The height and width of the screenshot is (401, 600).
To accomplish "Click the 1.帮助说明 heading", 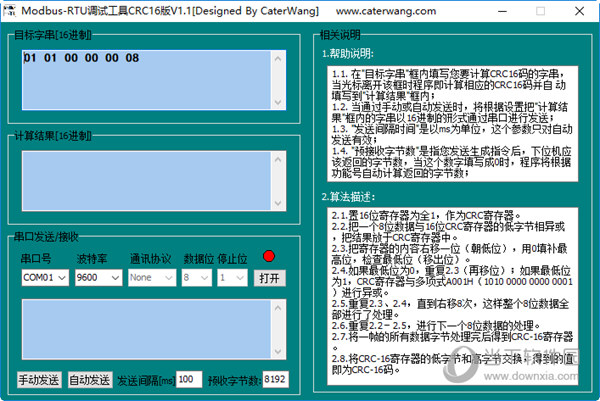I will [x=347, y=54].
